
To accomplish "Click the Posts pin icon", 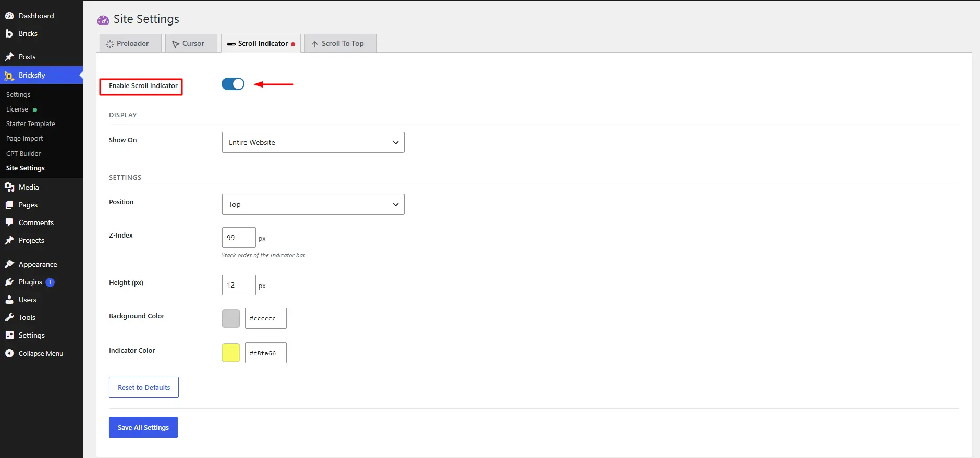I will pos(9,57).
